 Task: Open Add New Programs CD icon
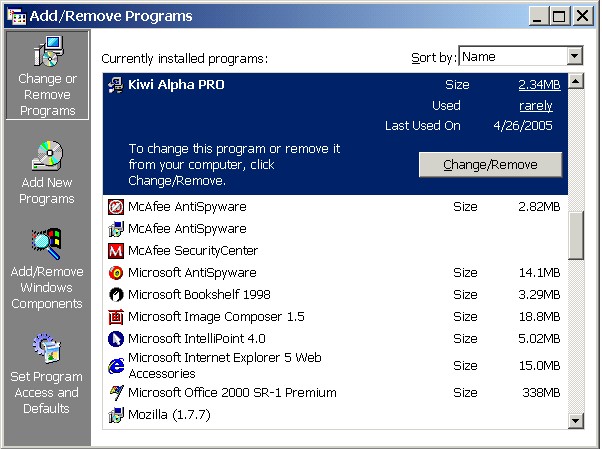click(x=48, y=155)
